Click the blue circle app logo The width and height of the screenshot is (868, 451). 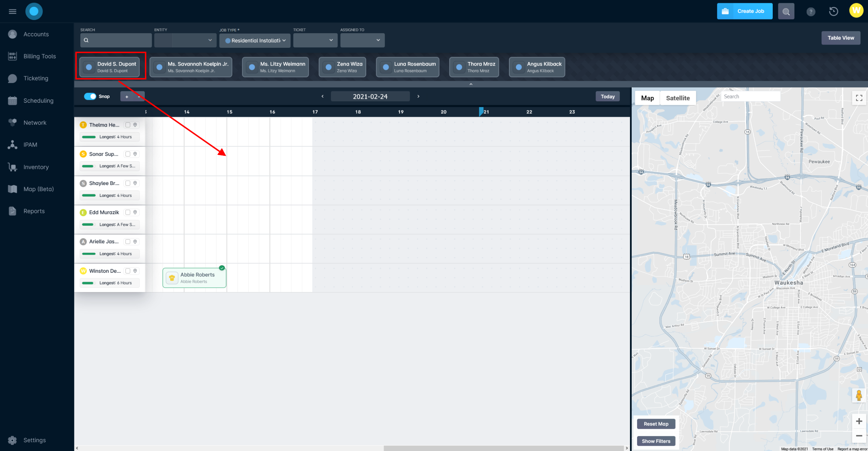[34, 11]
